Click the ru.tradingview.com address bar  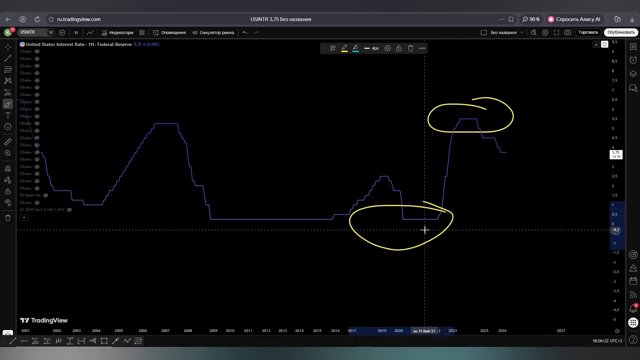click(79, 19)
